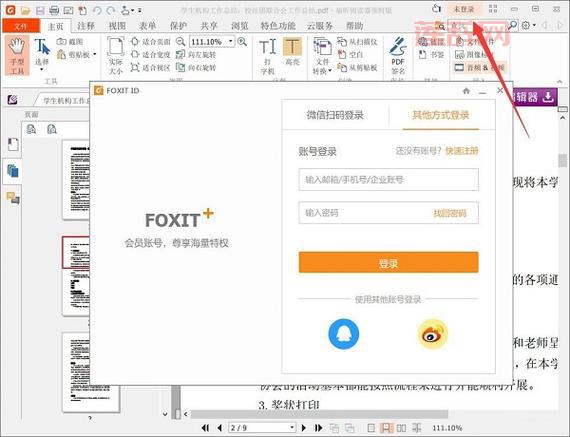
Task: Open the 2 / 9 page number dropdown
Action: click(x=292, y=428)
